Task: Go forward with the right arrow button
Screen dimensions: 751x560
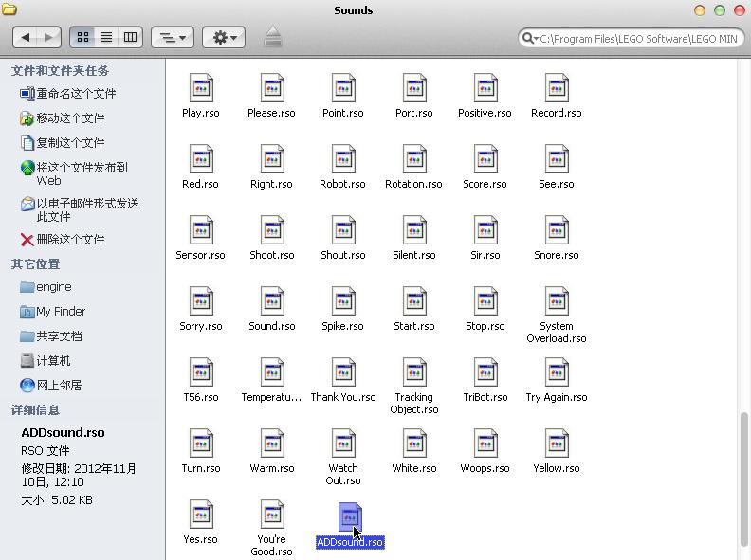Action: pyautogui.click(x=49, y=37)
